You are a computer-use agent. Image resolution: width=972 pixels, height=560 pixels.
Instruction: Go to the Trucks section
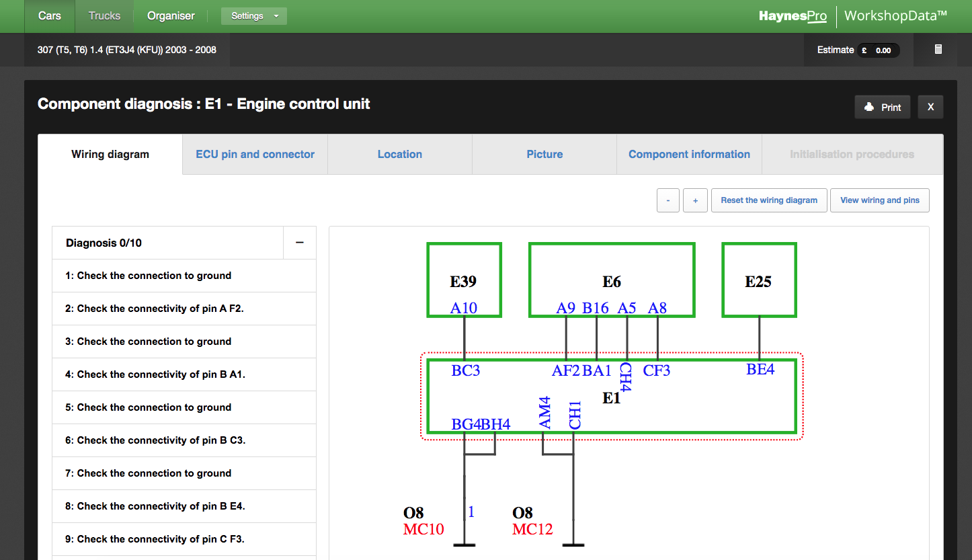pyautogui.click(x=104, y=16)
